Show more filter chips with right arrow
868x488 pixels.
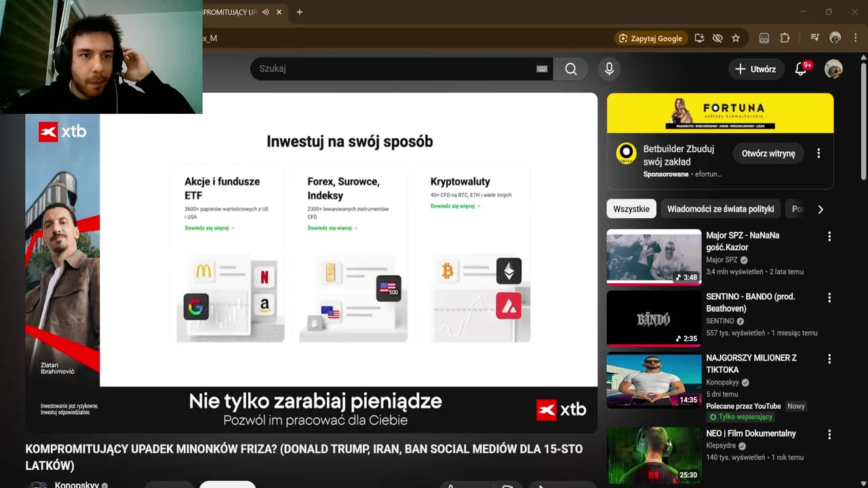[820, 209]
